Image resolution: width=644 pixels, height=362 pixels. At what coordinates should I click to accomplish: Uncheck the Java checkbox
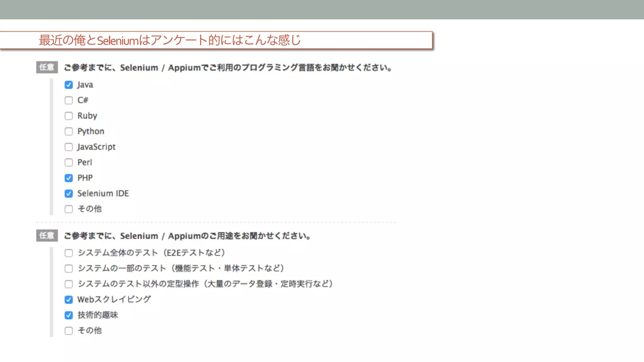coord(69,85)
